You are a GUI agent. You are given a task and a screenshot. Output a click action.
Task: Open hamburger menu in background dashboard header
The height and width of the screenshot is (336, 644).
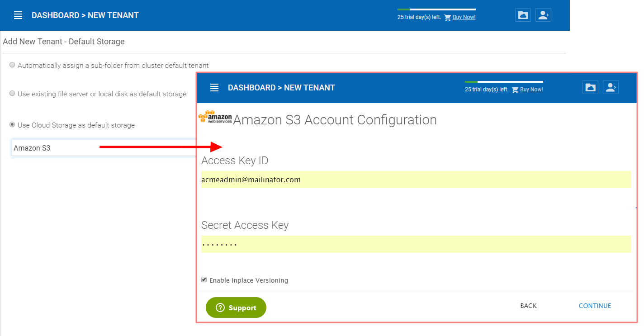tap(18, 15)
